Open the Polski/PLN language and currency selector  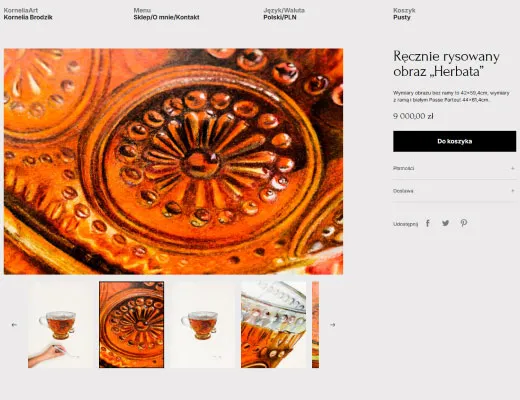click(280, 17)
